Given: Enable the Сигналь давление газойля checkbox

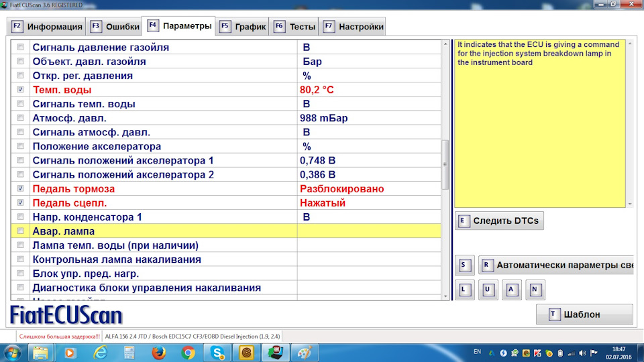Looking at the screenshot, I should click(21, 47).
